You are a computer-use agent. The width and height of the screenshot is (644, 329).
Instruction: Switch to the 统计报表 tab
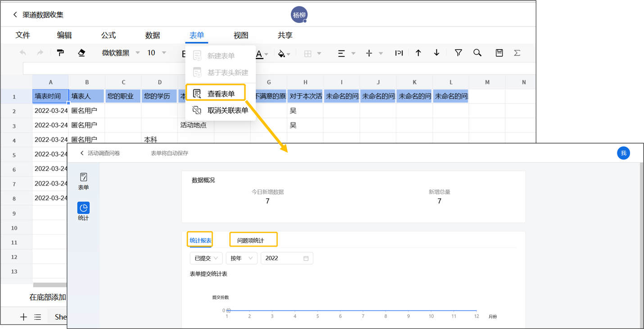(x=200, y=240)
